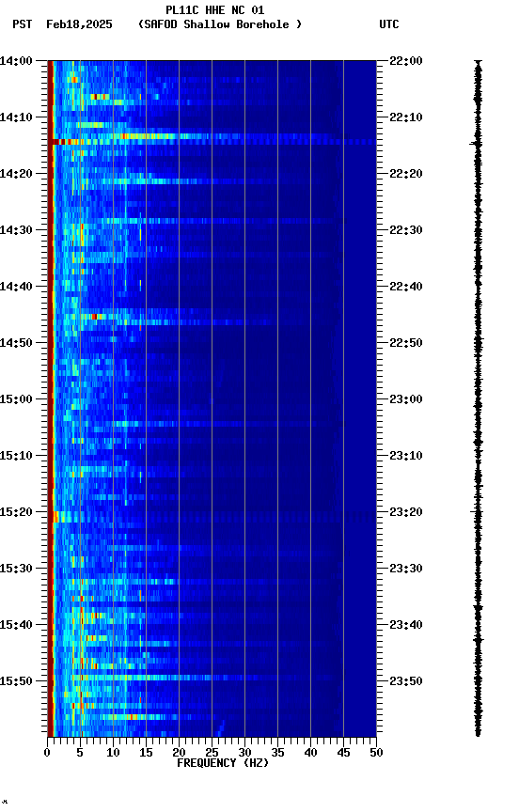
Task: Click the 22:30 UTC time label
Action: 406,230
